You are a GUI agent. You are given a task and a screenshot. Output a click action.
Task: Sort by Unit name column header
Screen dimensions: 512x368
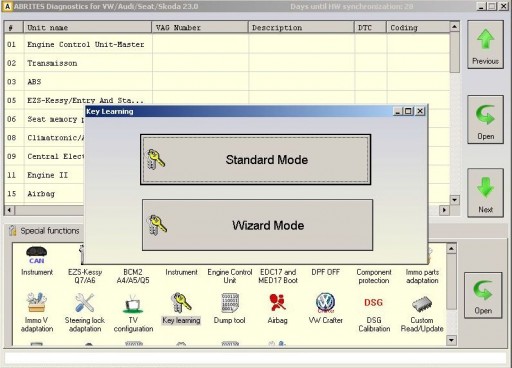point(88,27)
